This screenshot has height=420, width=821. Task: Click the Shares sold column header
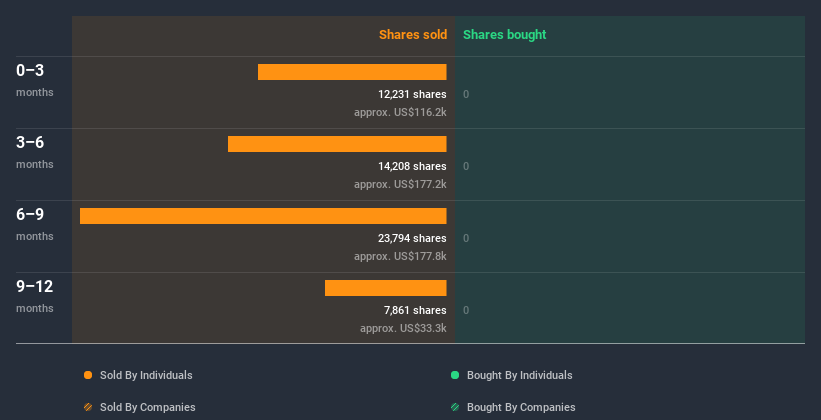coord(413,35)
